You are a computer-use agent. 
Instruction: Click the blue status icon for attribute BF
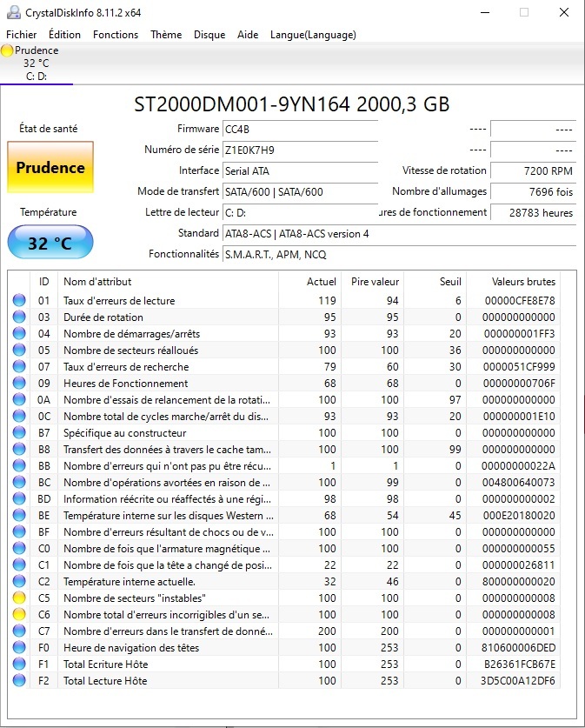[x=19, y=532]
